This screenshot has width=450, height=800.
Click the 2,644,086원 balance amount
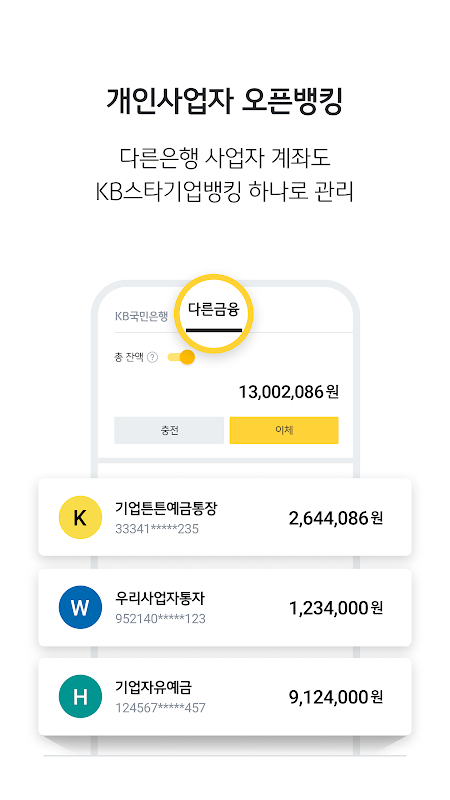[x=336, y=518]
